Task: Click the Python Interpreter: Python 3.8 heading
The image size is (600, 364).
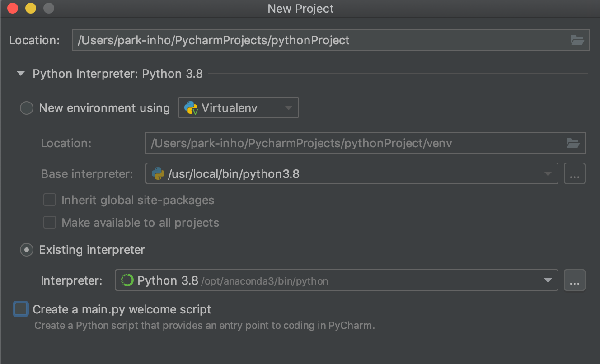Action: pos(117,74)
